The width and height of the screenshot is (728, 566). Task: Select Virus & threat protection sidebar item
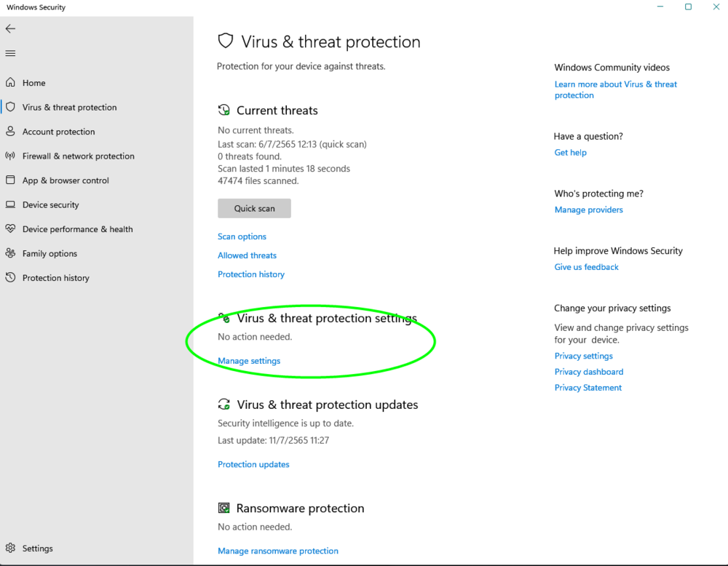click(69, 107)
